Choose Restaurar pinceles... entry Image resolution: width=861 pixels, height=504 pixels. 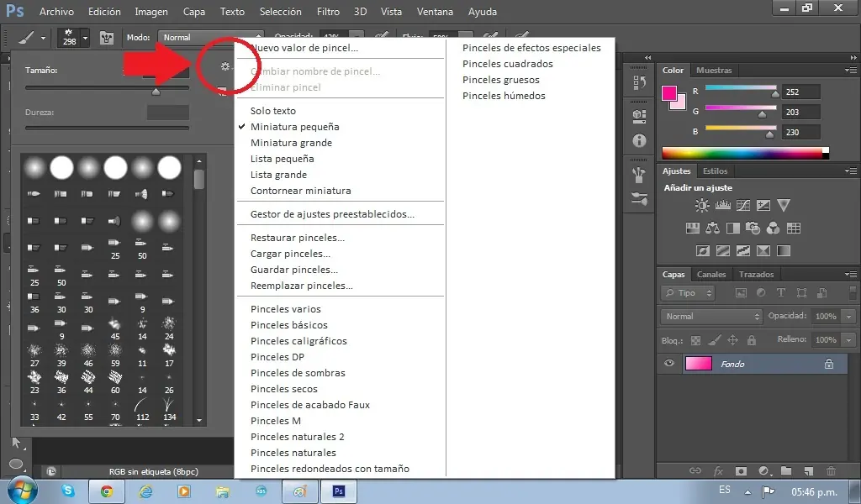click(x=298, y=238)
